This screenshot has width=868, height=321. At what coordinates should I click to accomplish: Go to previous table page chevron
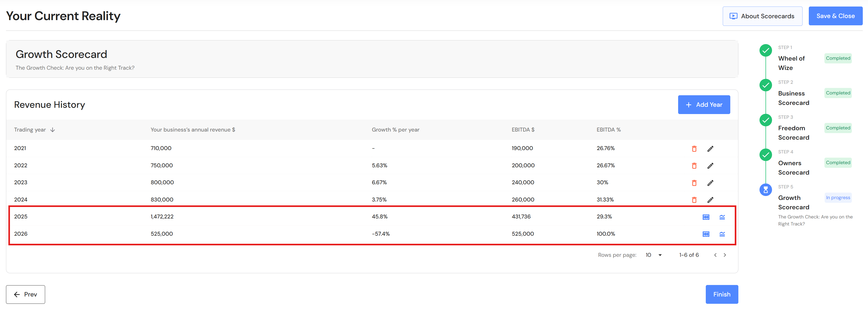(715, 255)
